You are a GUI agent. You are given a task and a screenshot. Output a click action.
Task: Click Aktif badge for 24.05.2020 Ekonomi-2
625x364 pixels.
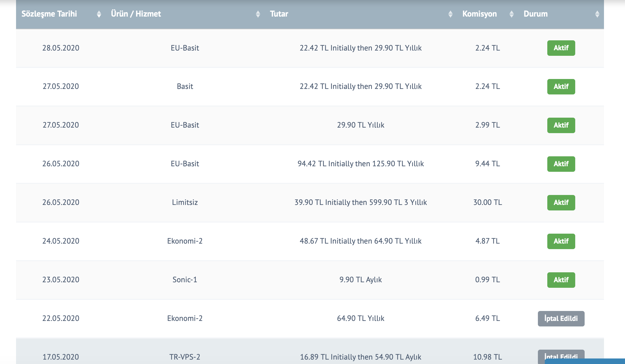(561, 241)
